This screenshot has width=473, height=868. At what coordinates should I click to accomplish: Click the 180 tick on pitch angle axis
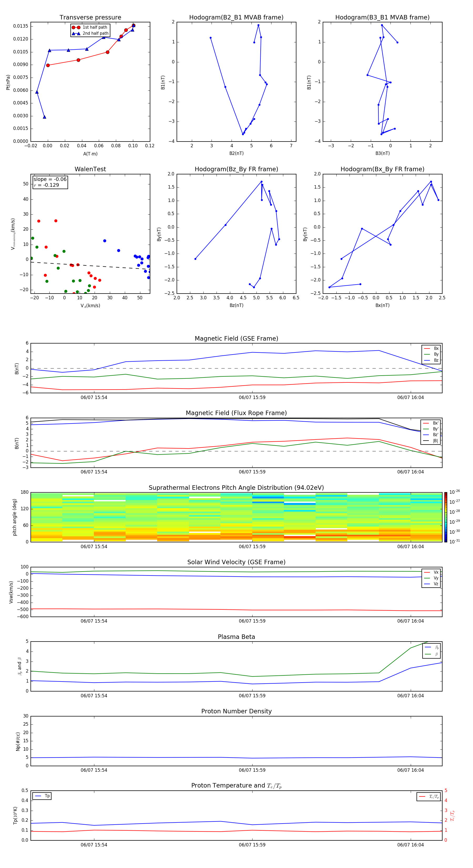25,492
